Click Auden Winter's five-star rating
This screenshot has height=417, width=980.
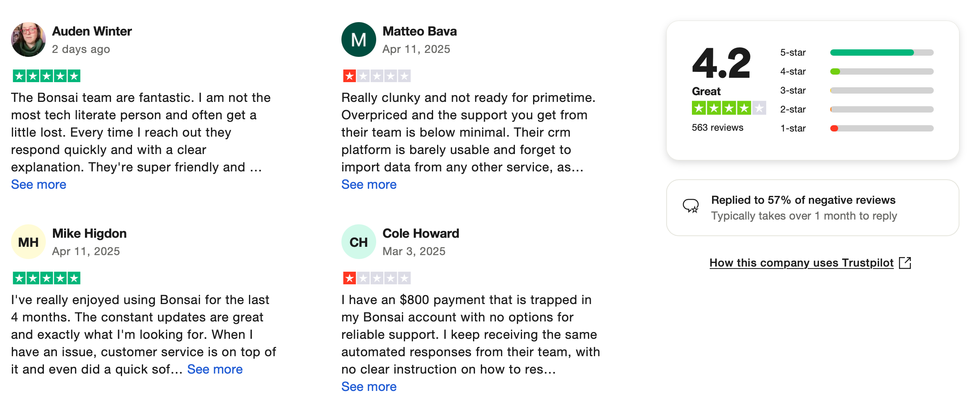(x=47, y=76)
